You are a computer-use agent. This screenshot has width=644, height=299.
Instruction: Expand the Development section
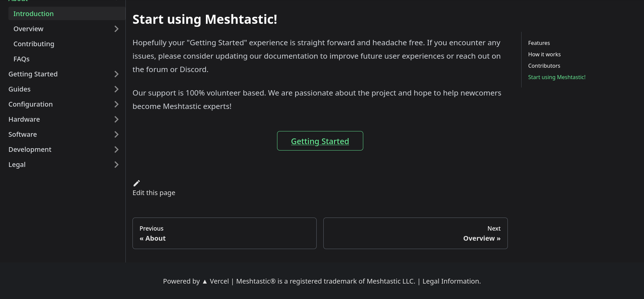coord(116,149)
